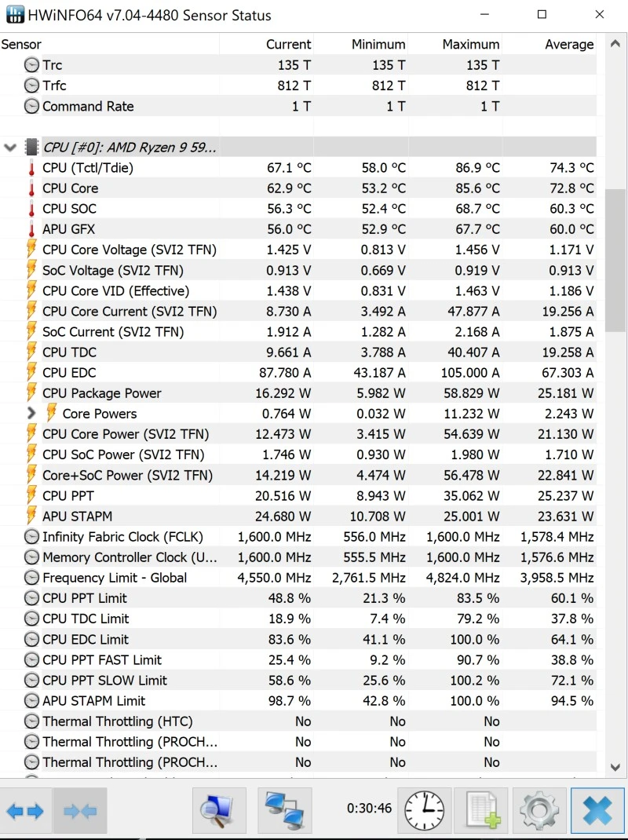
Task: Click the clock icon beside Command Rate
Action: pyautogui.click(x=31, y=106)
